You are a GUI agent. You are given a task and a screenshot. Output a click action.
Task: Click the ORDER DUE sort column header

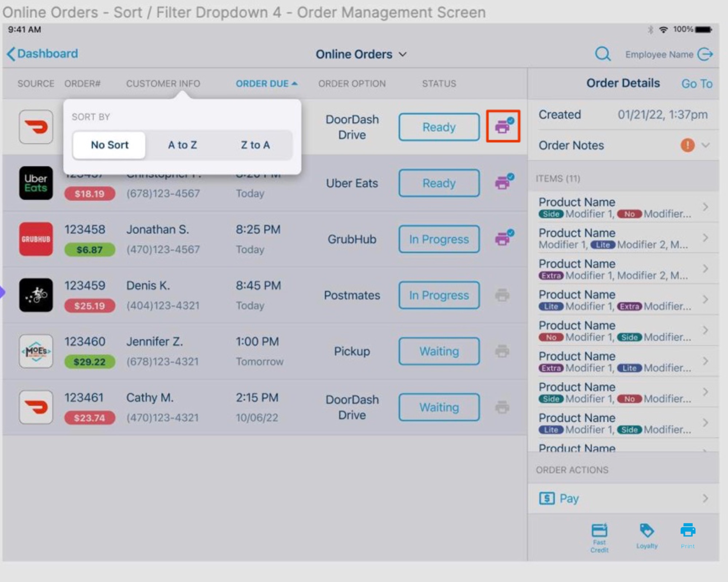pyautogui.click(x=266, y=83)
